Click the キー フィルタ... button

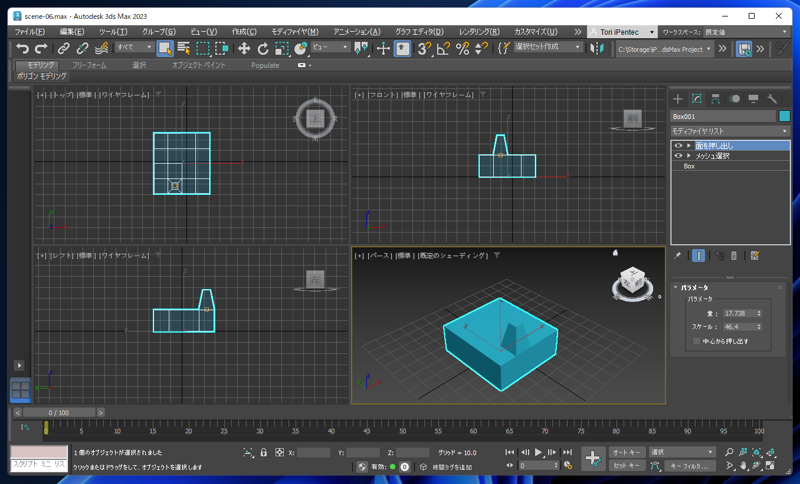point(689,466)
